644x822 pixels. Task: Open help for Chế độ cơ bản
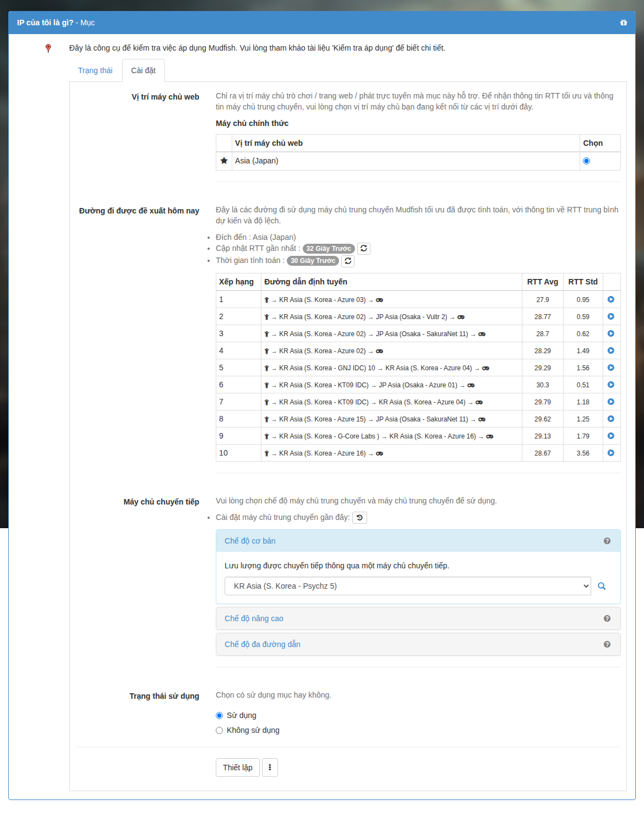pos(607,541)
